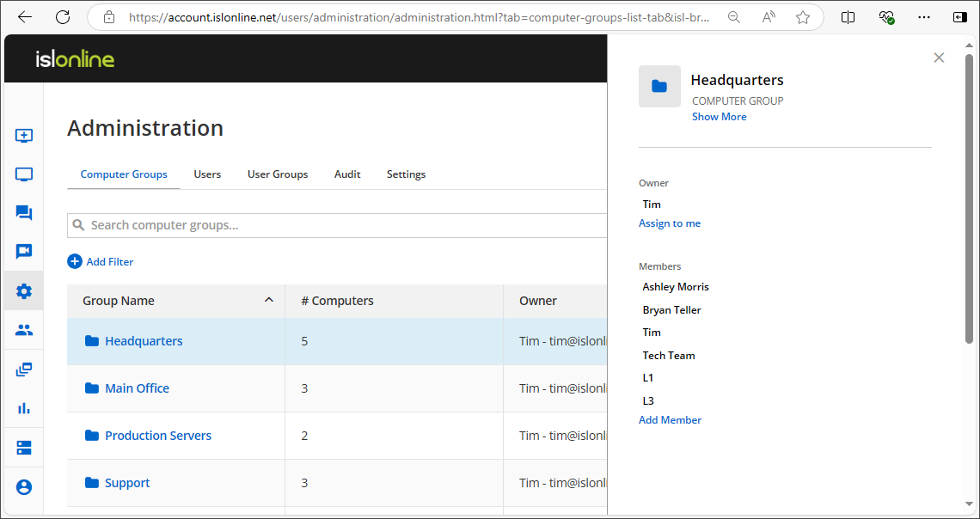Click the Administration gear icon in sidebar

tap(23, 290)
